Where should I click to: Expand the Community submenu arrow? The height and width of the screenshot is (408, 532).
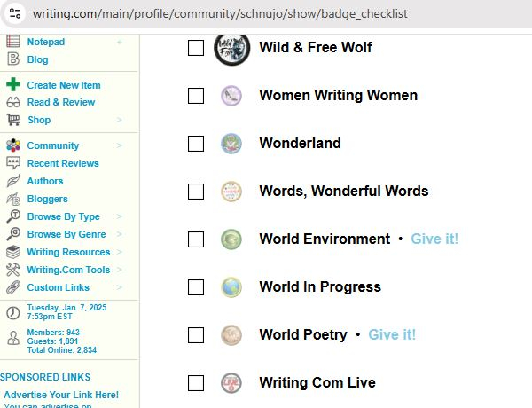pos(119,145)
